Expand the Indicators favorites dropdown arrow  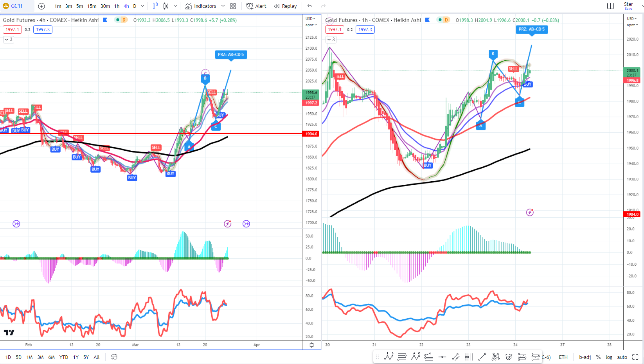click(223, 6)
